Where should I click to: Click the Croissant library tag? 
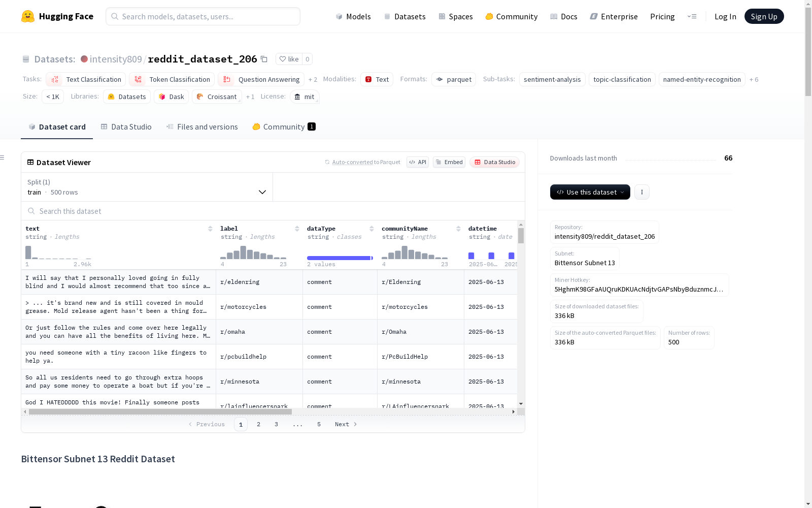coord(217,97)
